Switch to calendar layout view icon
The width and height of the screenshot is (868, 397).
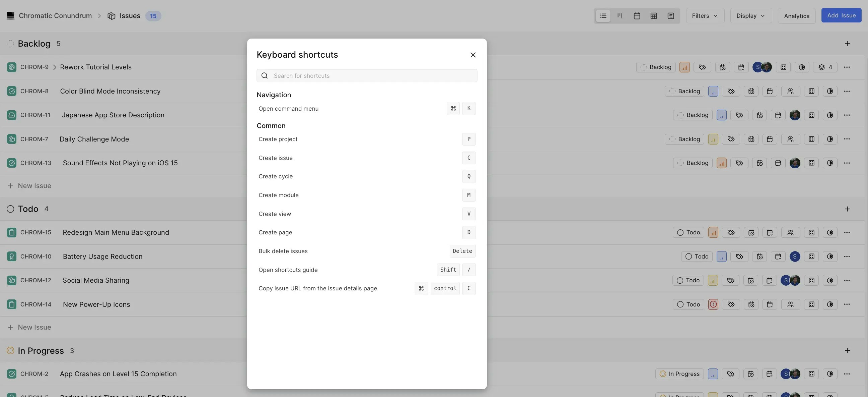point(637,16)
